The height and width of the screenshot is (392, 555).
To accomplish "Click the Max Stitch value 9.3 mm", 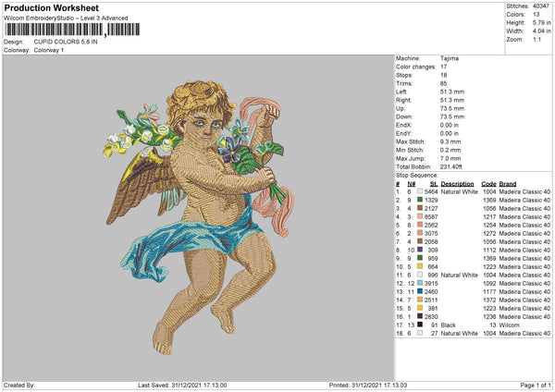I will 450,141.
